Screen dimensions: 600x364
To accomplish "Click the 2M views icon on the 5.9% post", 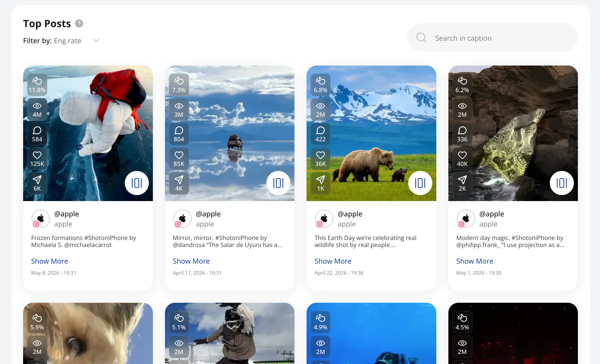I will pos(37,343).
